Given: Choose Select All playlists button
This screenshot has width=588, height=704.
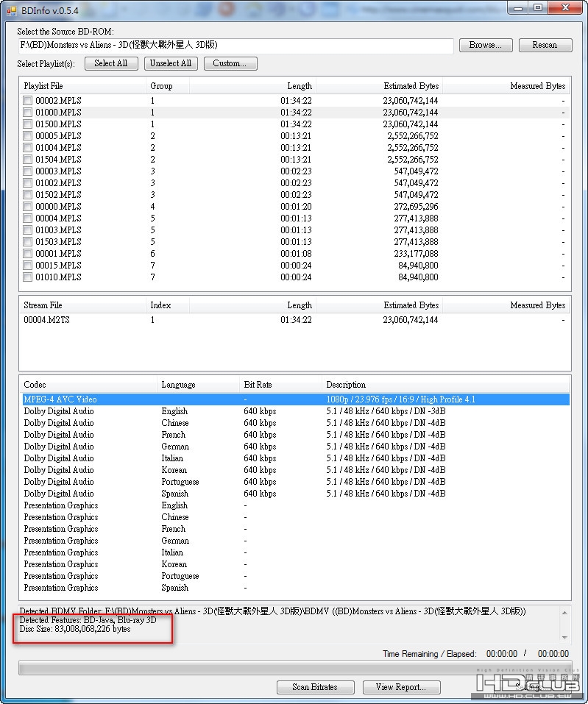Looking at the screenshot, I should pos(111,63).
